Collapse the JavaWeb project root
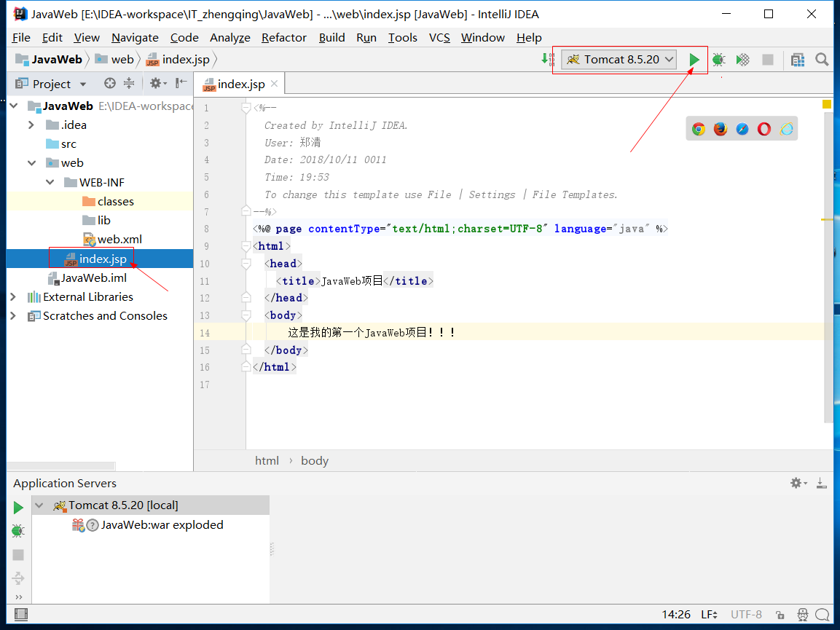 tap(14, 106)
